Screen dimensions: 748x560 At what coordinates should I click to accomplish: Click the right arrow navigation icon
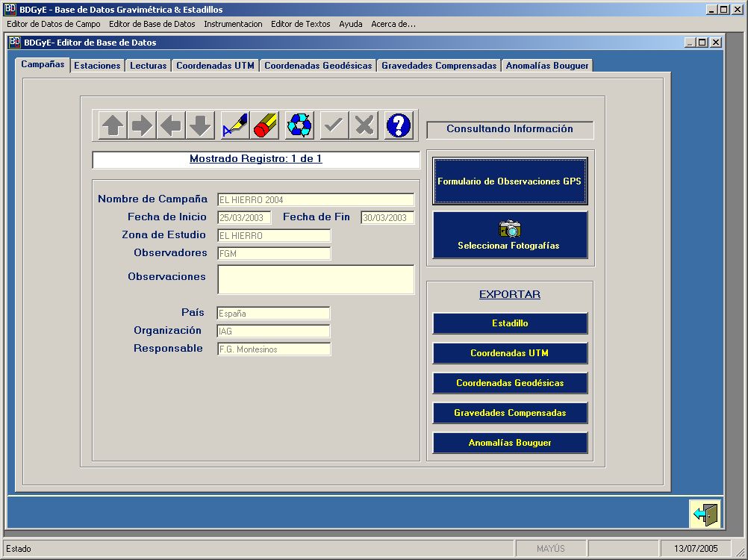pos(141,125)
